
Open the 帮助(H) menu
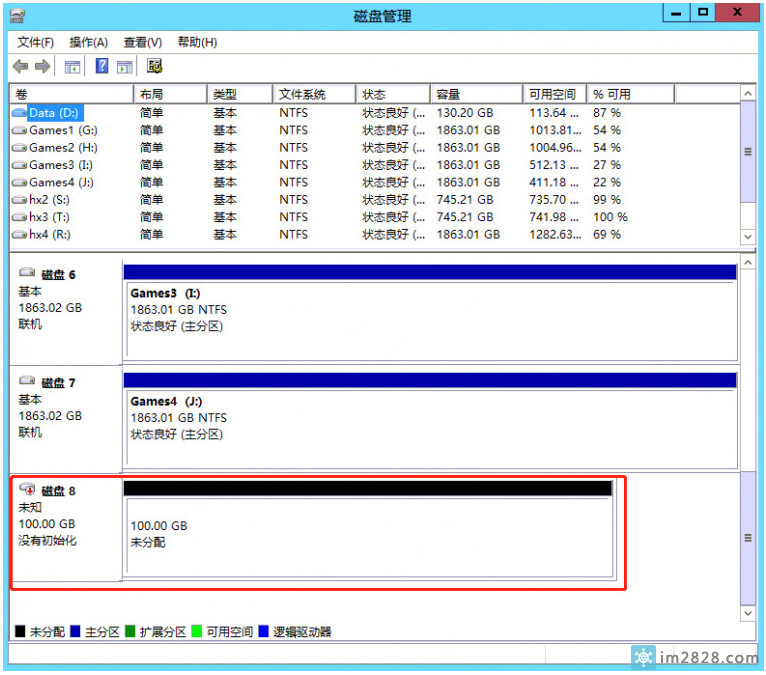click(x=197, y=42)
